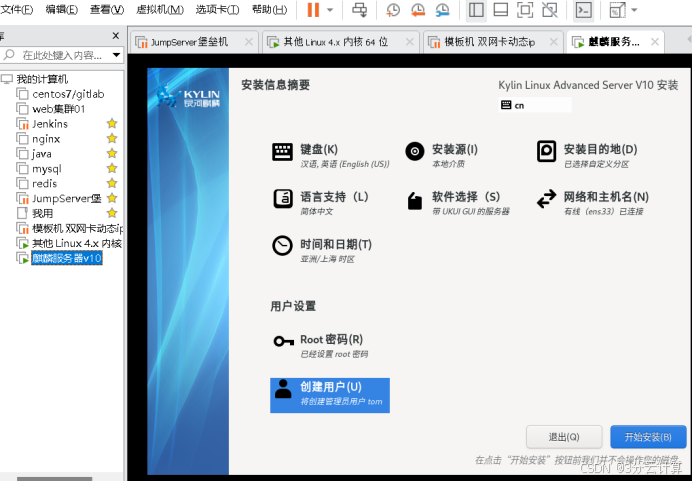
Task: Click the take snapshot clock icon
Action: (x=393, y=10)
